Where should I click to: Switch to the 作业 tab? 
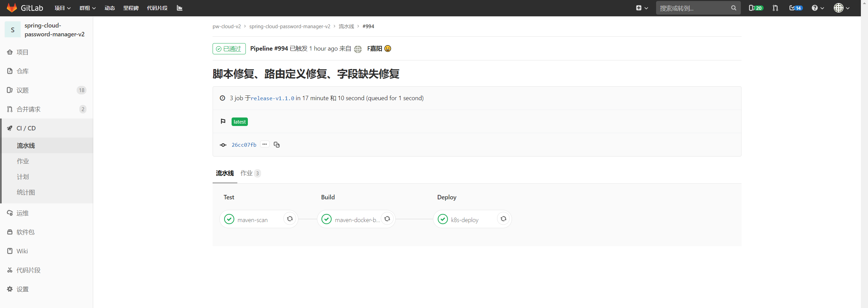250,173
